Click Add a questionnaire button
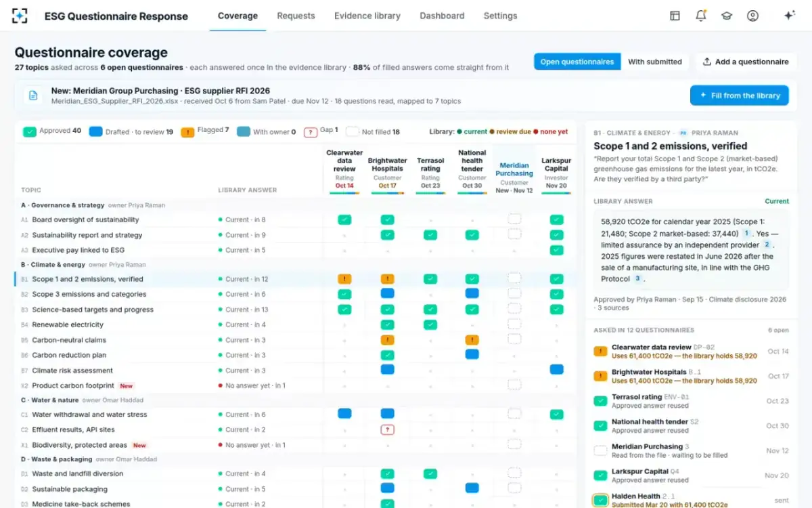Viewport: 812px width, 508px height. pos(746,62)
